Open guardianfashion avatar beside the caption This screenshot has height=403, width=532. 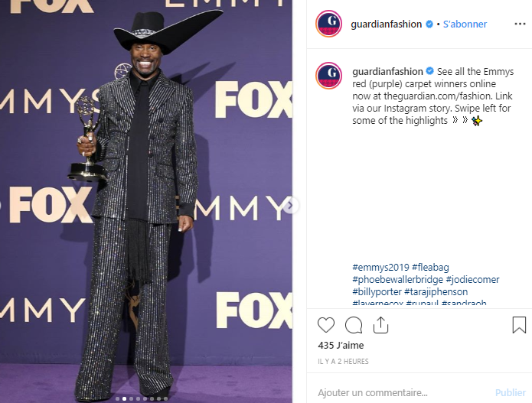[328, 76]
